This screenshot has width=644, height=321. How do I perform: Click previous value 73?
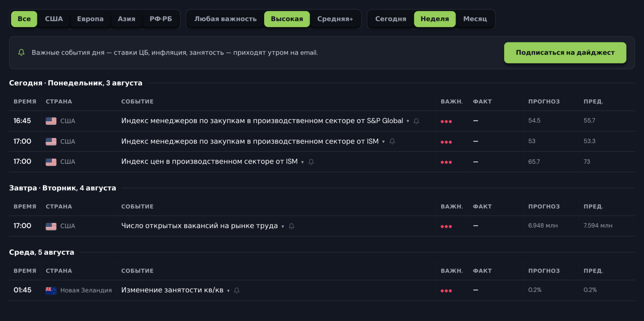coord(587,162)
